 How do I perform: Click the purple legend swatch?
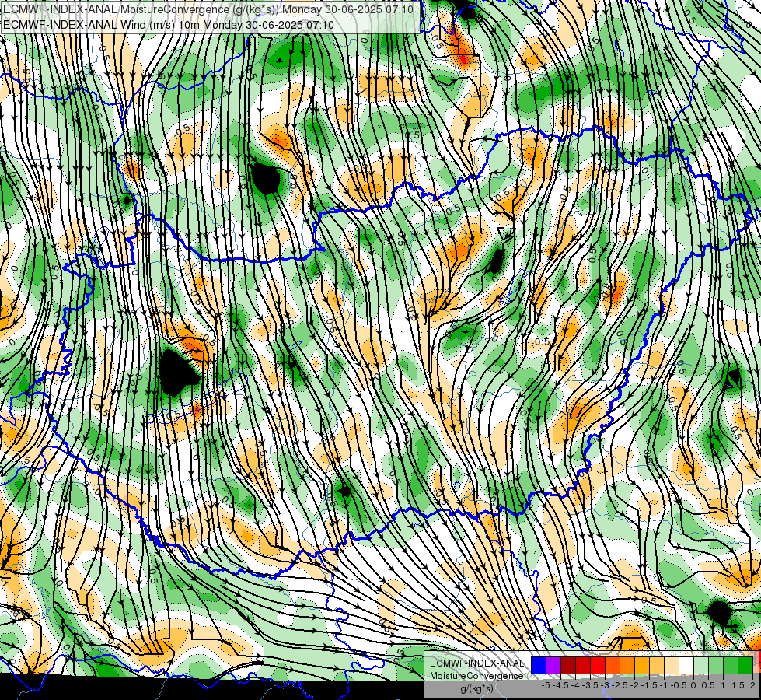(x=553, y=665)
